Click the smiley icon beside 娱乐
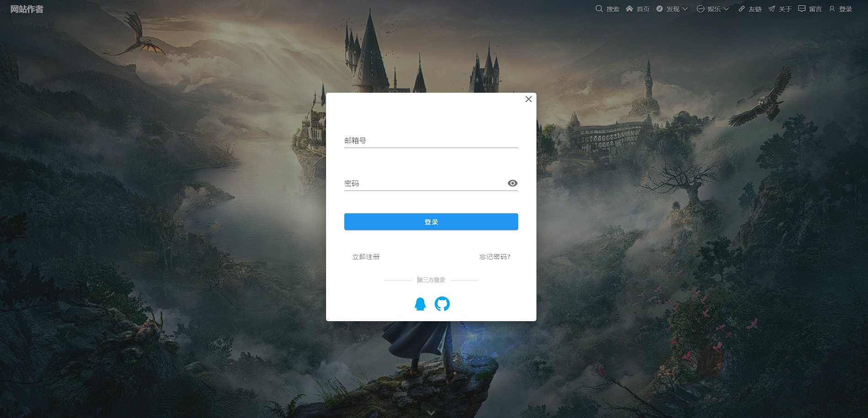 tap(700, 9)
